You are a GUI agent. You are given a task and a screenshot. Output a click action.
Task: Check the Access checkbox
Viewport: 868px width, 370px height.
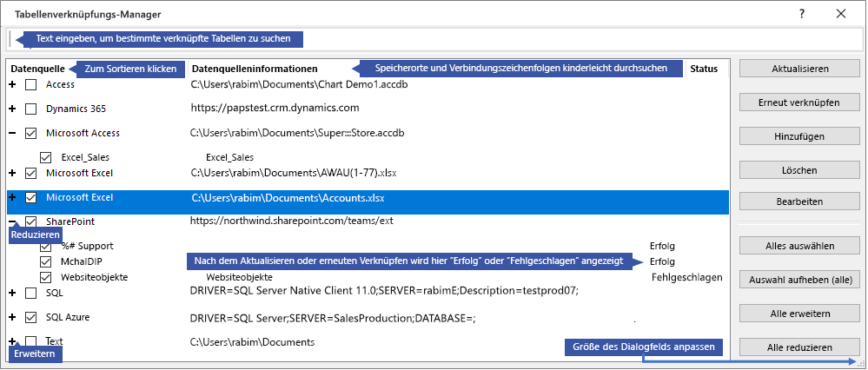click(x=31, y=84)
